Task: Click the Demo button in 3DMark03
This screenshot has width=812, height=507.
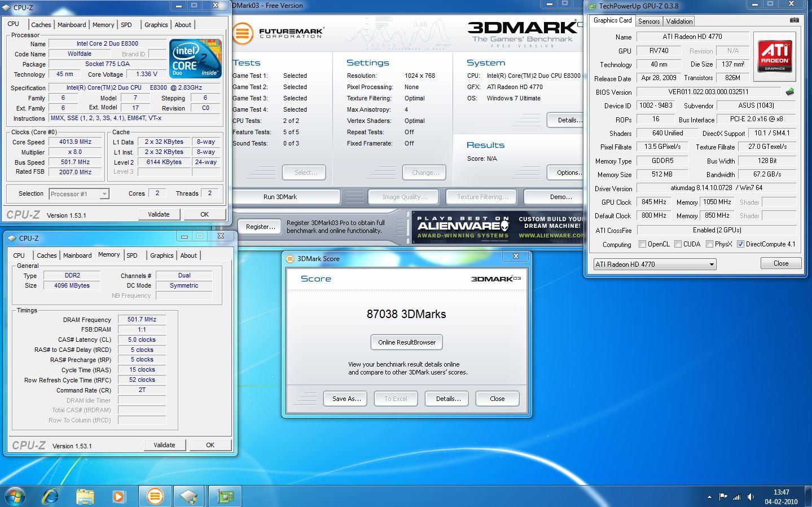Action: (x=553, y=197)
